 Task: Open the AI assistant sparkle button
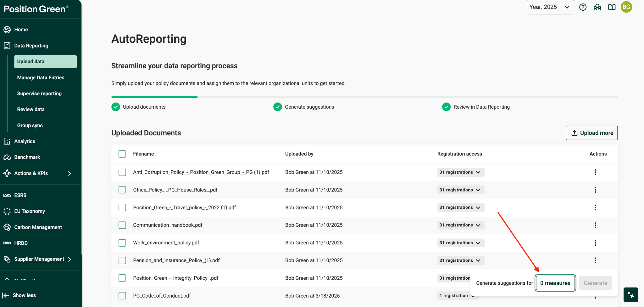(630, 295)
